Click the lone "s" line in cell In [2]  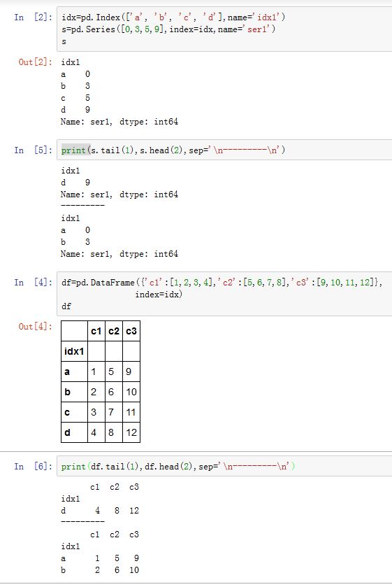tap(64, 41)
